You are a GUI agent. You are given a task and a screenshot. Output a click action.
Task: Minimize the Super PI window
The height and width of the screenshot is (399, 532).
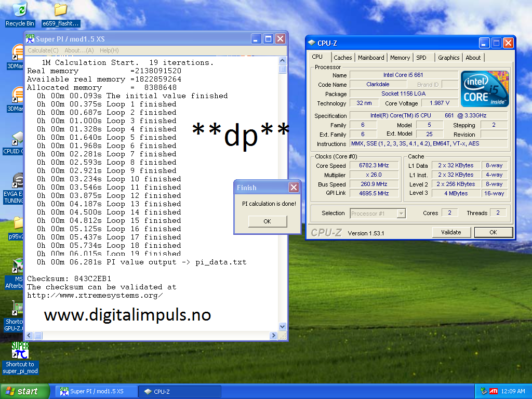click(x=256, y=38)
